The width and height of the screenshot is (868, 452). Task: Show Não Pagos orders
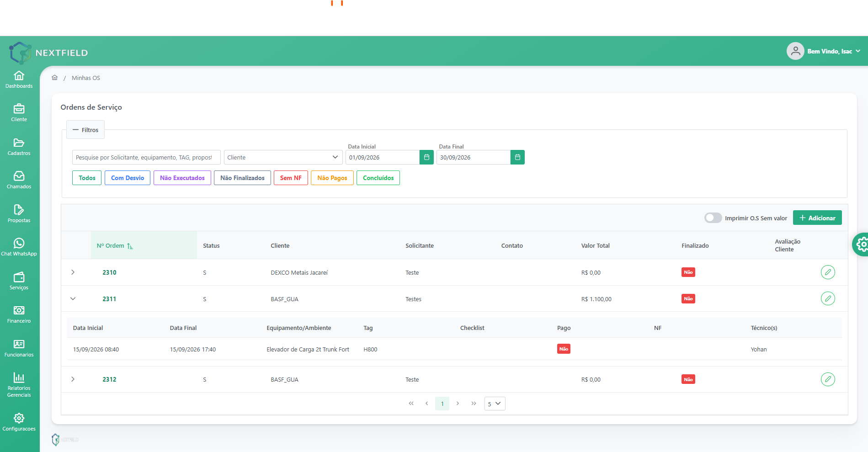pos(332,178)
